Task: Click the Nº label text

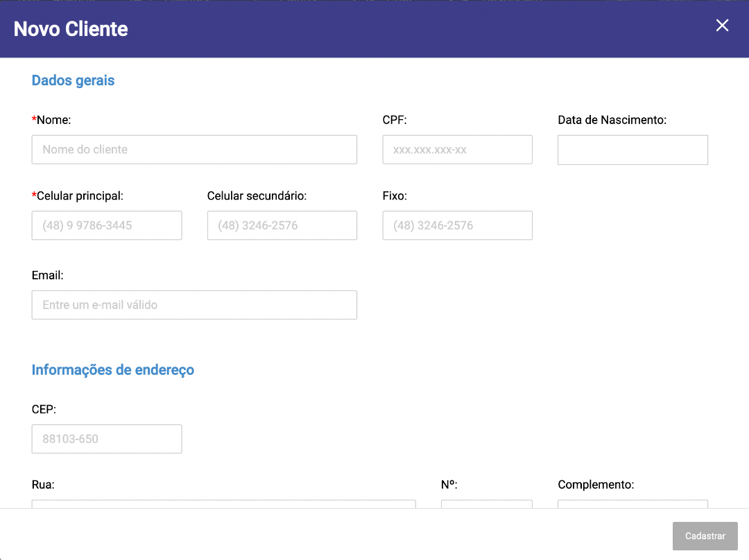Action: click(449, 485)
